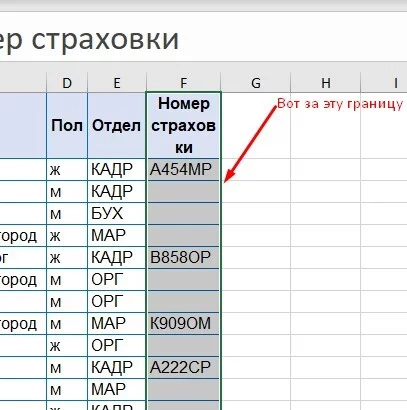Select the 'БУХ' department cell

point(117,213)
